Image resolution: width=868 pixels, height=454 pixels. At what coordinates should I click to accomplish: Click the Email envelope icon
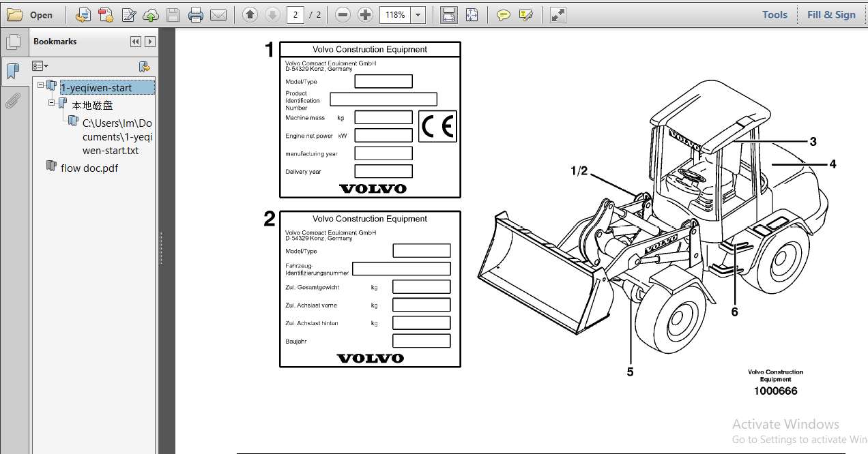tap(218, 15)
